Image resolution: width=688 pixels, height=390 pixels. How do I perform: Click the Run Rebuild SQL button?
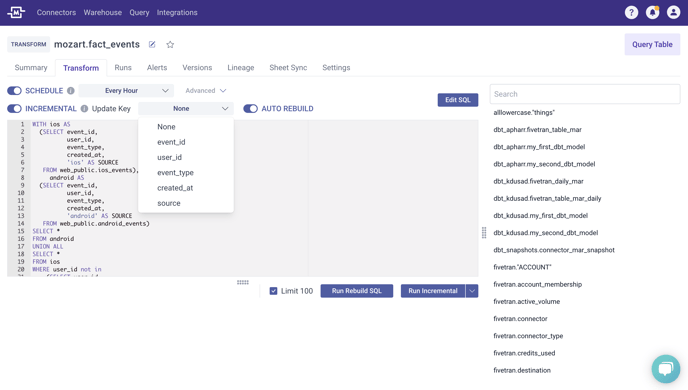(x=357, y=291)
